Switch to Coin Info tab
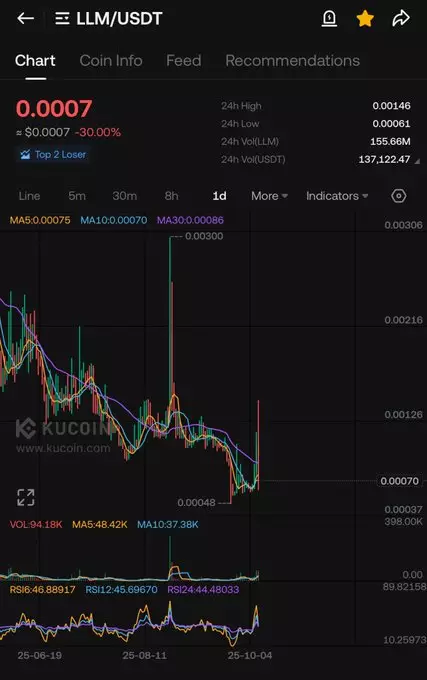 111,61
